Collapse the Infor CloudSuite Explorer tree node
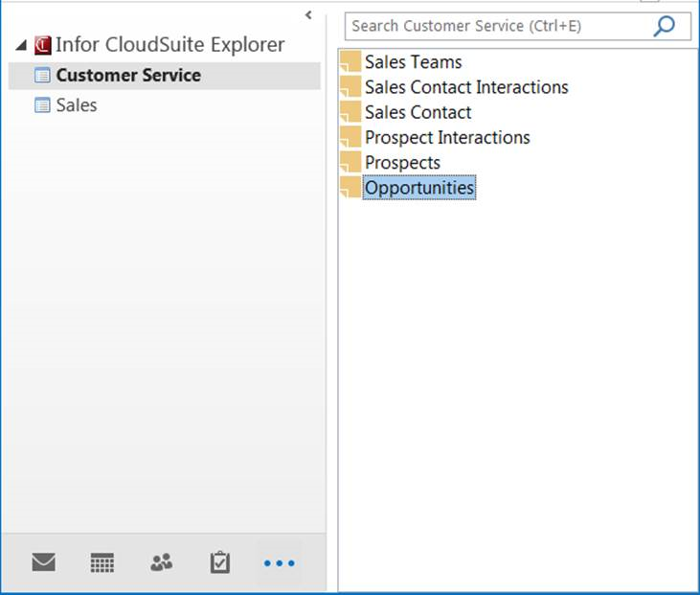Screen dimensions: 700x595 point(21,45)
